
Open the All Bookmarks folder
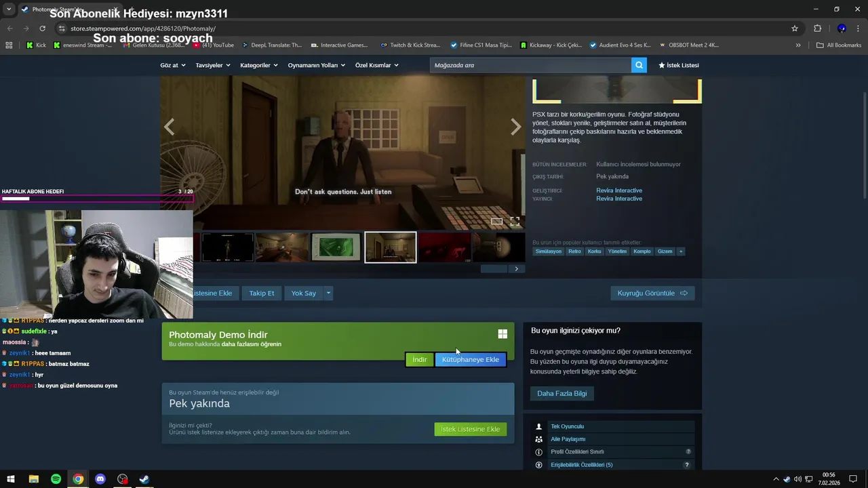click(x=839, y=45)
